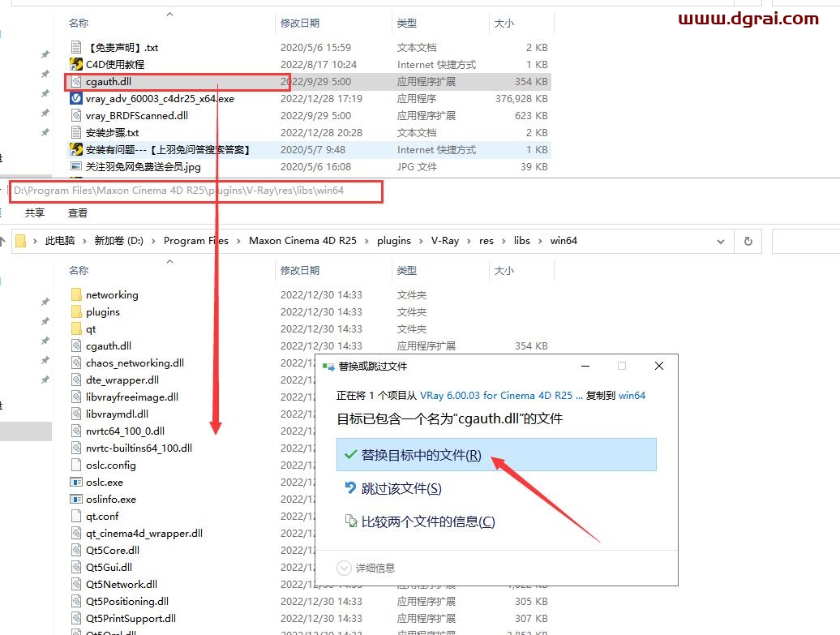Screen dimensions: 840x635
Task: Click the vray_adv_60003_c4dr25_x64.exe file icon
Action: (76, 99)
